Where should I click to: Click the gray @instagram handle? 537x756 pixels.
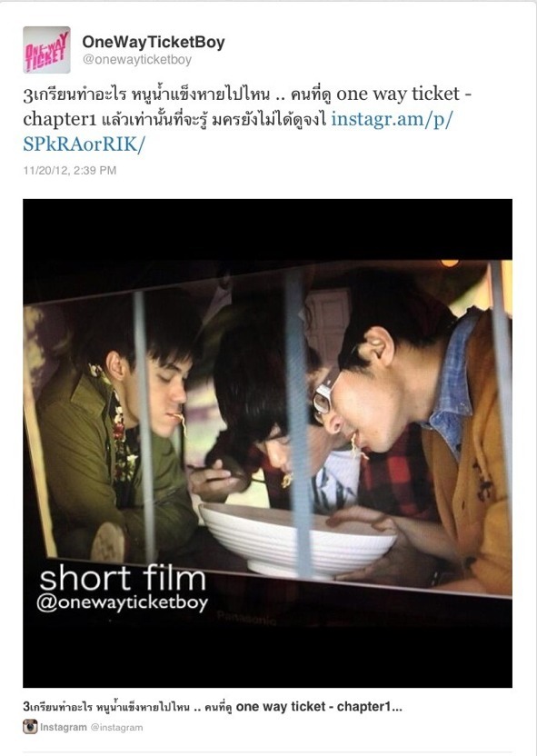[x=116, y=728]
